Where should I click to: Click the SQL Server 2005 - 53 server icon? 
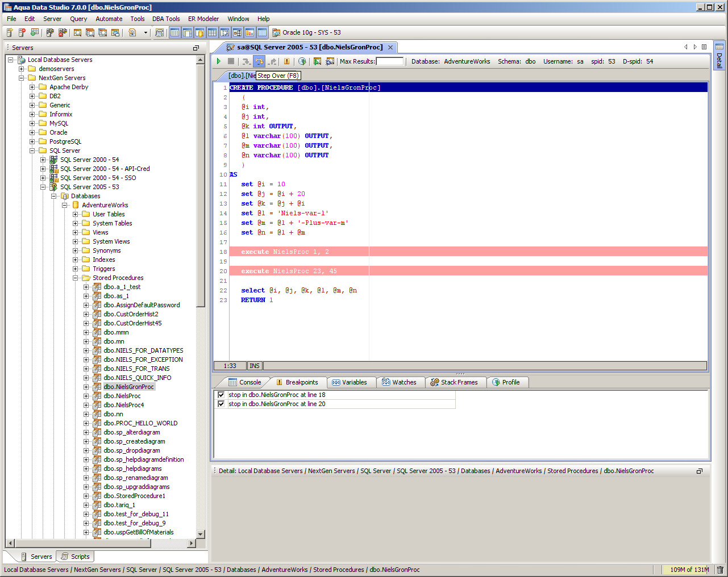[x=53, y=187]
